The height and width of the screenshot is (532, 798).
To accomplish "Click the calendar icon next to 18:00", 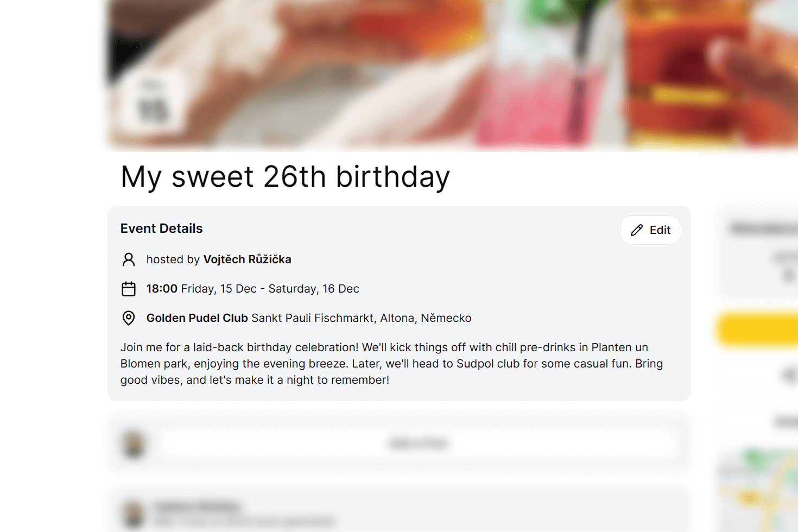I will tap(129, 289).
